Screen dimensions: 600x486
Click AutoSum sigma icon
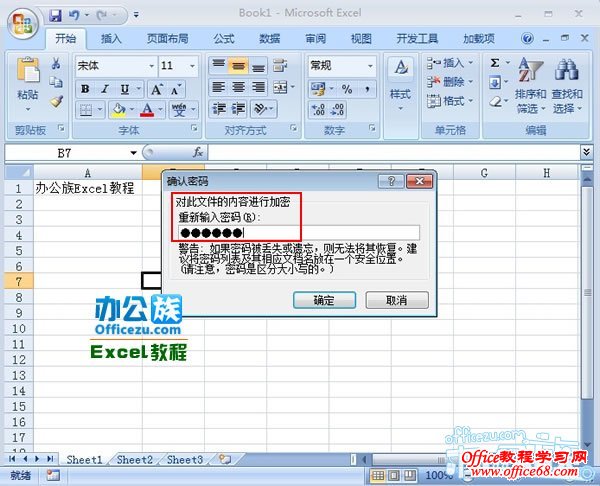pyautogui.click(x=495, y=62)
